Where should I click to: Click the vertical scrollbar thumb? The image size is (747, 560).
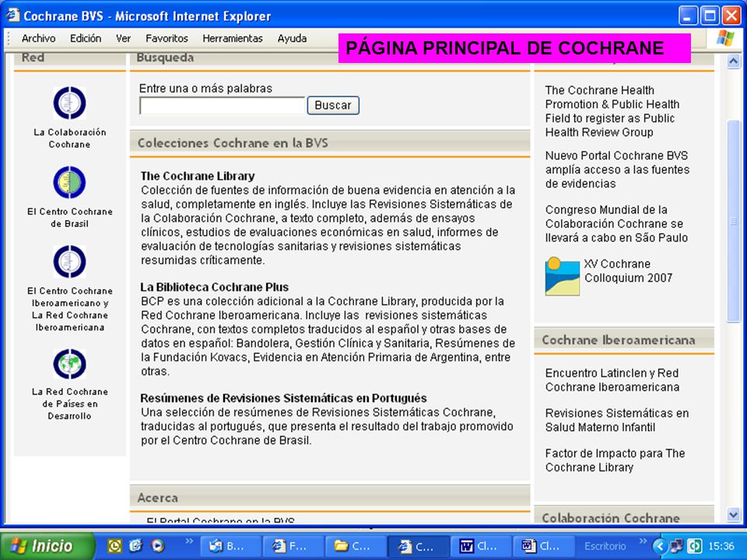(733, 222)
